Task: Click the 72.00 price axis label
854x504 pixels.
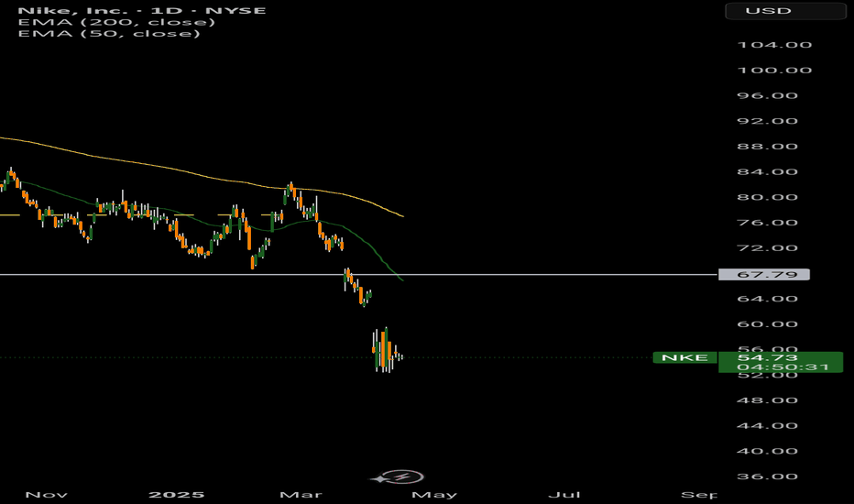Action: coord(767,248)
